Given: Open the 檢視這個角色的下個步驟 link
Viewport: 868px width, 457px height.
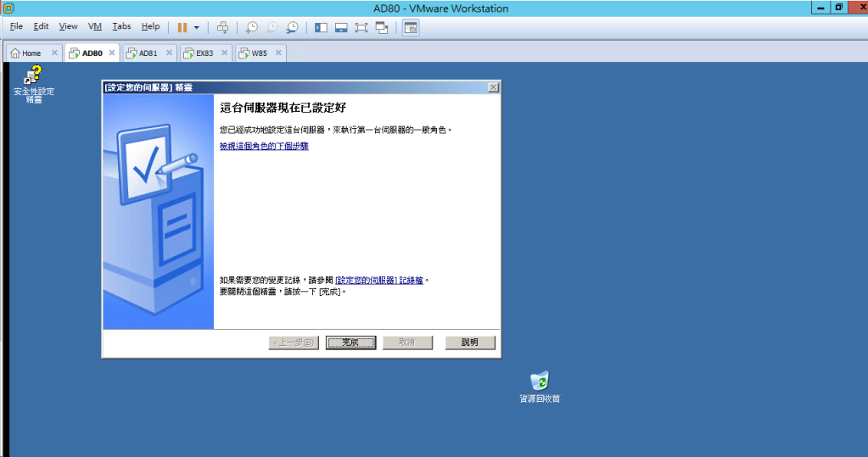Looking at the screenshot, I should tap(264, 147).
